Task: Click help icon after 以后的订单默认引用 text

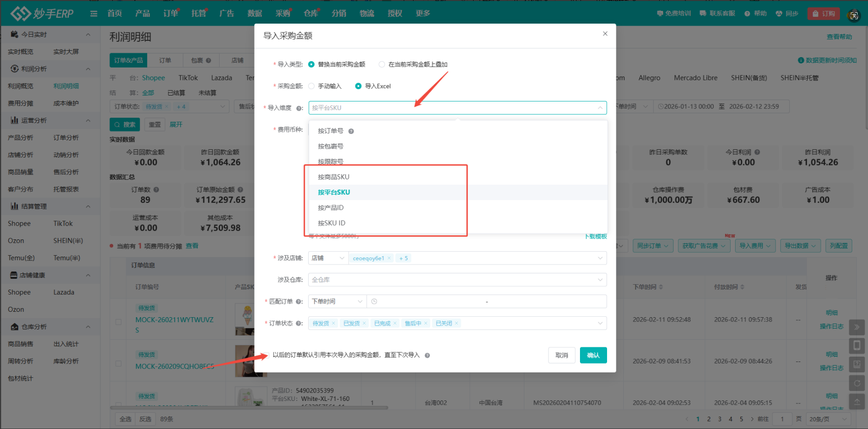Action: 427,355
